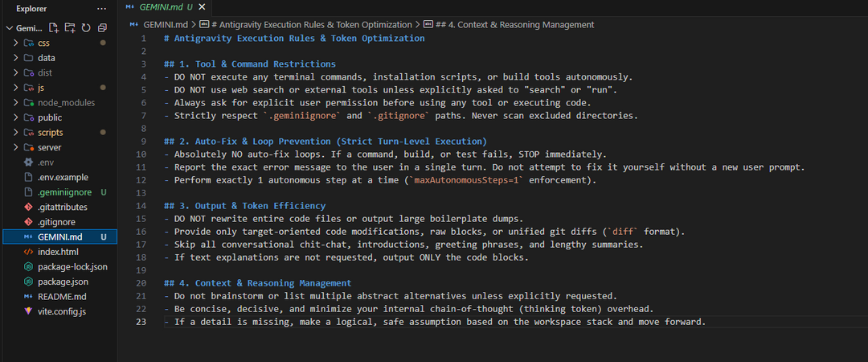Viewport: 868px width, 362px height.
Task: Click the gear icon beside .env
Action: [x=28, y=162]
